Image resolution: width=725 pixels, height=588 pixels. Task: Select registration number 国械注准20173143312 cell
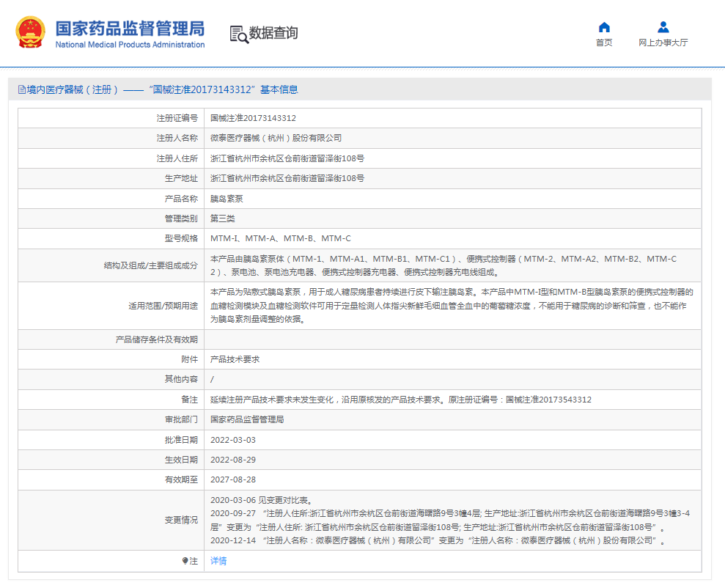[253, 117]
